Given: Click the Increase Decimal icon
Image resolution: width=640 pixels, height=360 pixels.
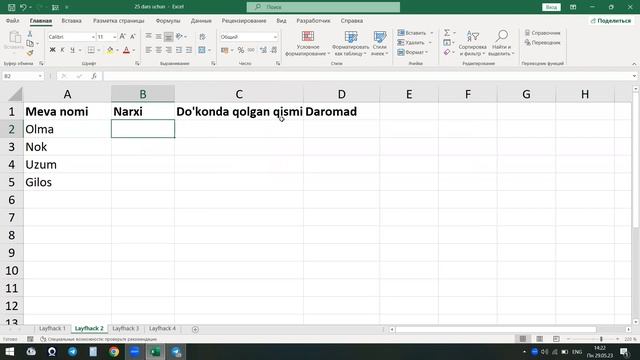Looking at the screenshot, I should pyautogui.click(x=263, y=50).
